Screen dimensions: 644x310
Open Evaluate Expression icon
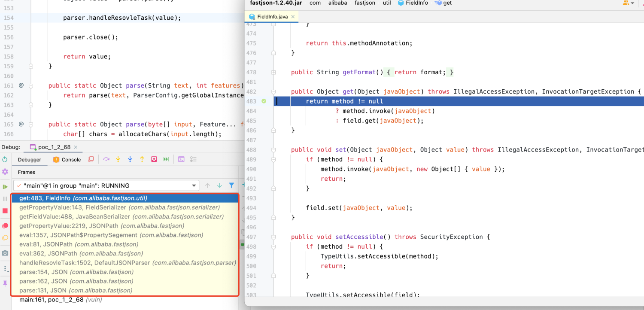point(181,159)
